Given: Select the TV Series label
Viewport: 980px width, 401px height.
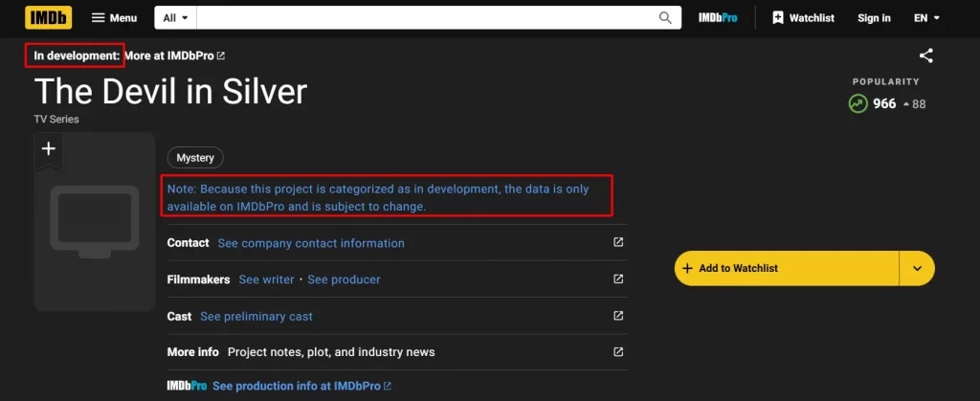Looking at the screenshot, I should point(56,119).
